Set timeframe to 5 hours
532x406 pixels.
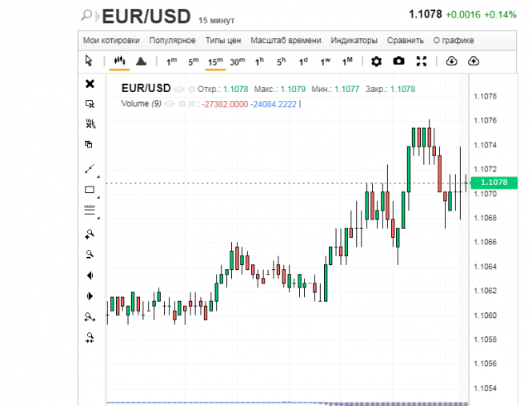282,62
